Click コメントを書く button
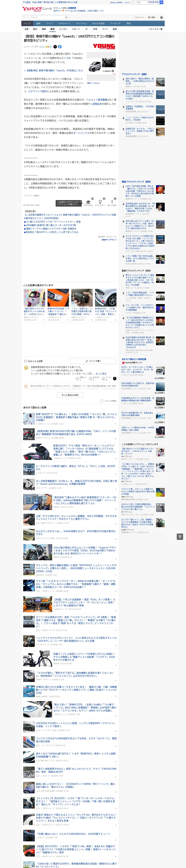This screenshot has height=868, width=186. 93,361
